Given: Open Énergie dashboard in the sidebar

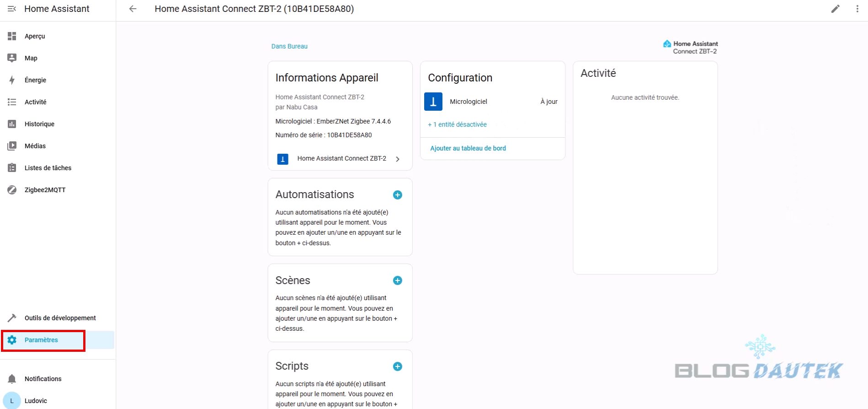Looking at the screenshot, I should click(35, 80).
